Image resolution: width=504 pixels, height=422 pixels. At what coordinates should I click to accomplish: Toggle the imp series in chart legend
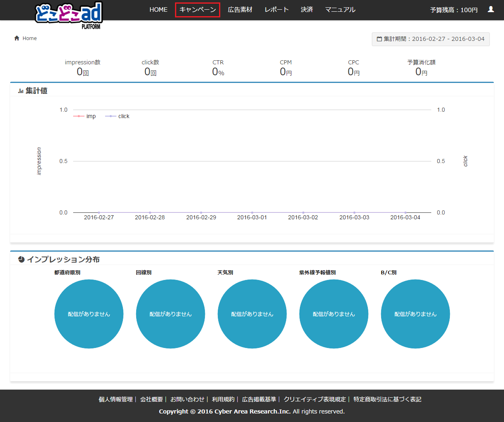click(84, 116)
